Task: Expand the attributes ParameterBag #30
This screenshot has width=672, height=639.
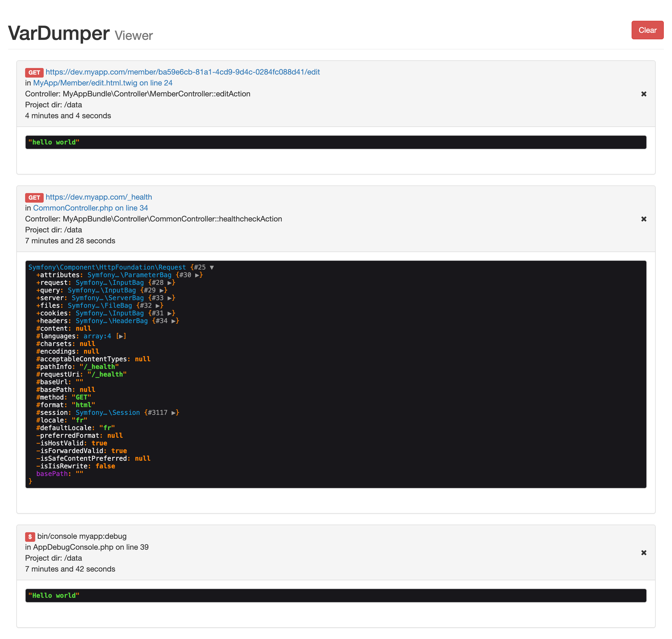Action: tap(197, 275)
